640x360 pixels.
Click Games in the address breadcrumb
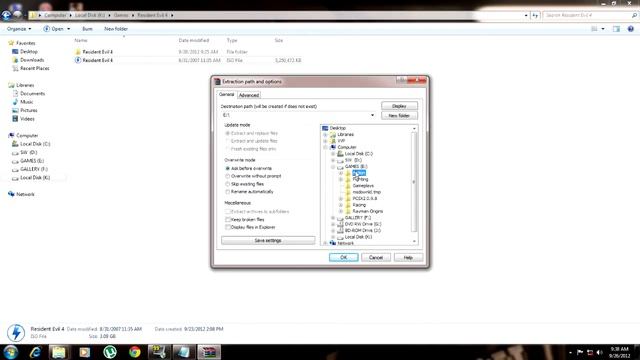[x=121, y=15]
